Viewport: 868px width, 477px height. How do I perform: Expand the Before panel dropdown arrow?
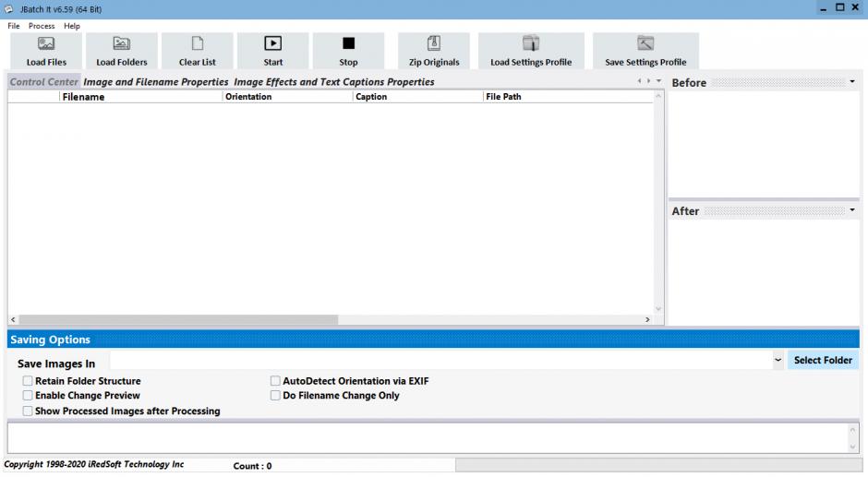coord(852,82)
